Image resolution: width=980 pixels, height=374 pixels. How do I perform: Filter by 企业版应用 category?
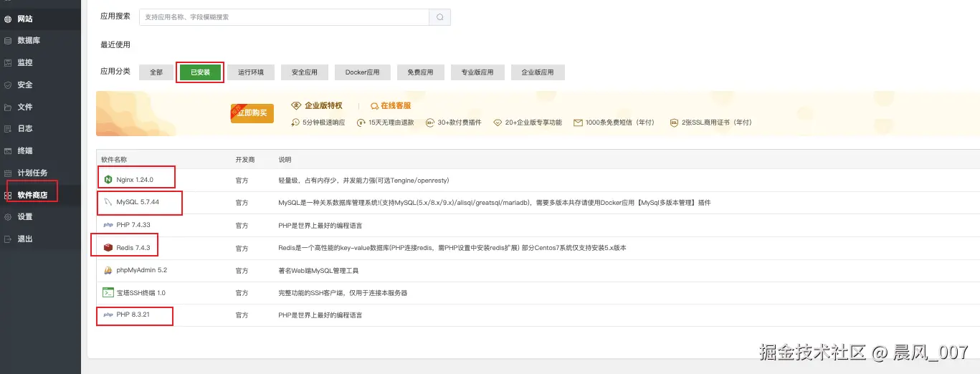pyautogui.click(x=538, y=72)
